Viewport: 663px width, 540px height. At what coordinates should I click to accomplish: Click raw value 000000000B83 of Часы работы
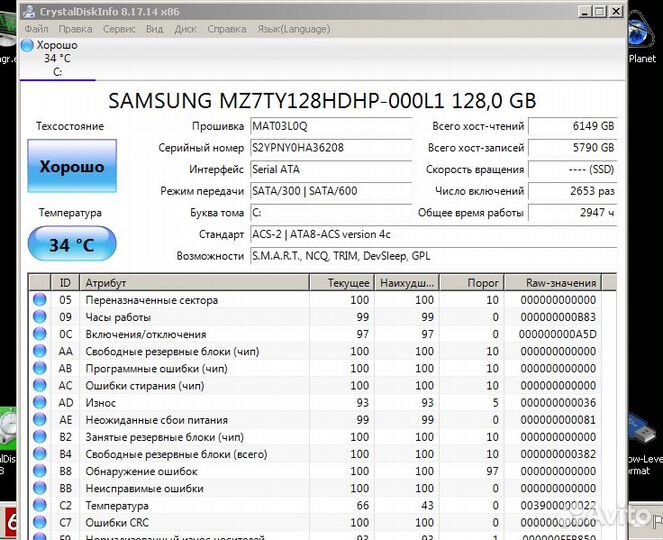[558, 317]
